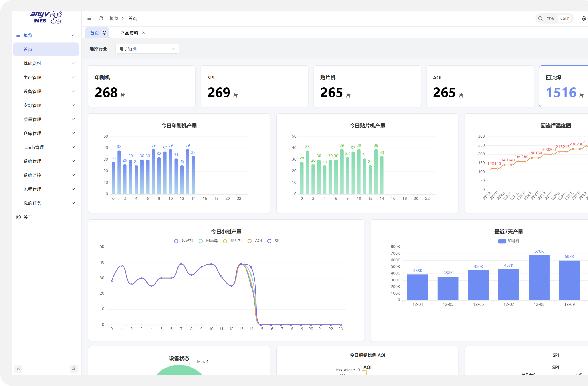
Task: Click sidebar pin icon at bottom
Action: click(x=74, y=369)
